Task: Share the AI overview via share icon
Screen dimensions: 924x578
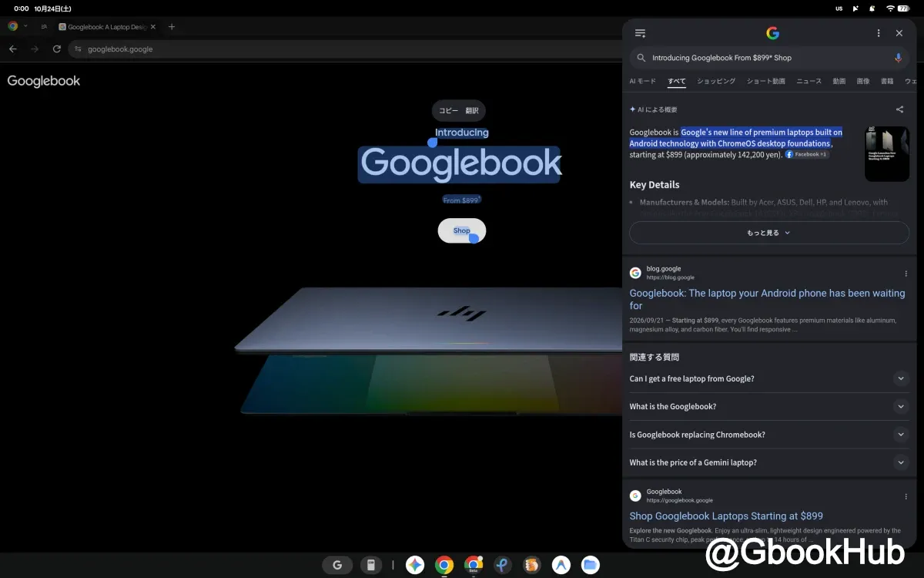Action: point(900,109)
